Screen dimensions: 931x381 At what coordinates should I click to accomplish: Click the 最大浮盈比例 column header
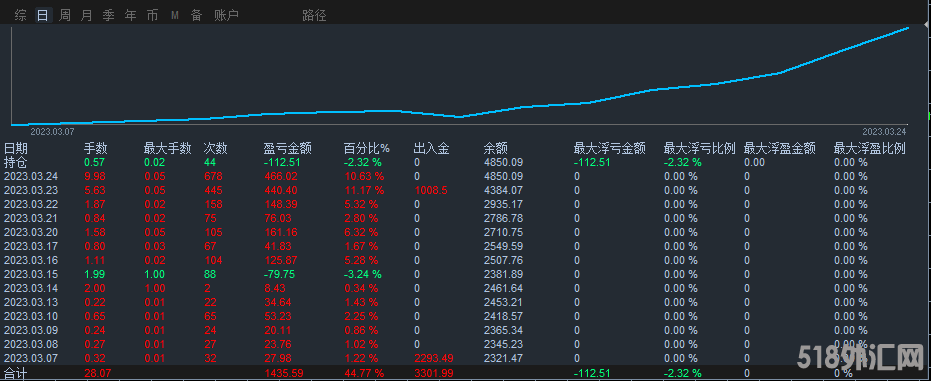point(870,148)
